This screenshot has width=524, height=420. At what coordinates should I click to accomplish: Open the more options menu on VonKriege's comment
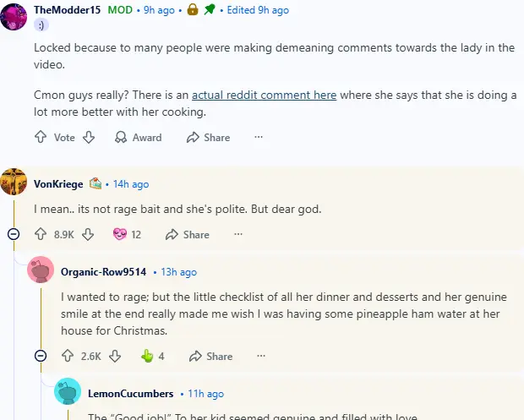tap(238, 234)
